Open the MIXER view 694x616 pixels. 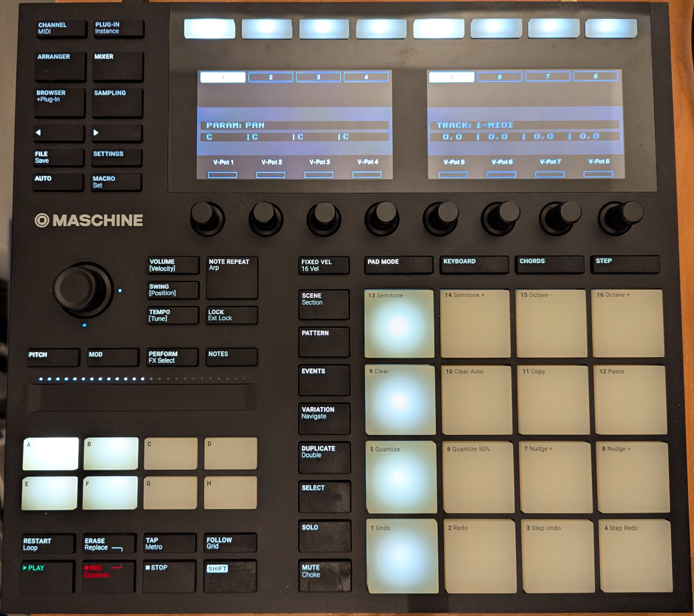(118, 67)
